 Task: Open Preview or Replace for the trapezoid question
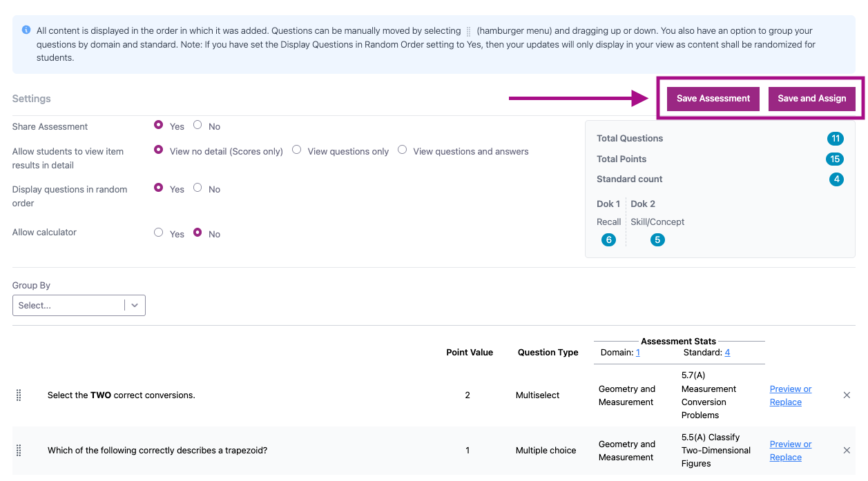pyautogui.click(x=790, y=451)
